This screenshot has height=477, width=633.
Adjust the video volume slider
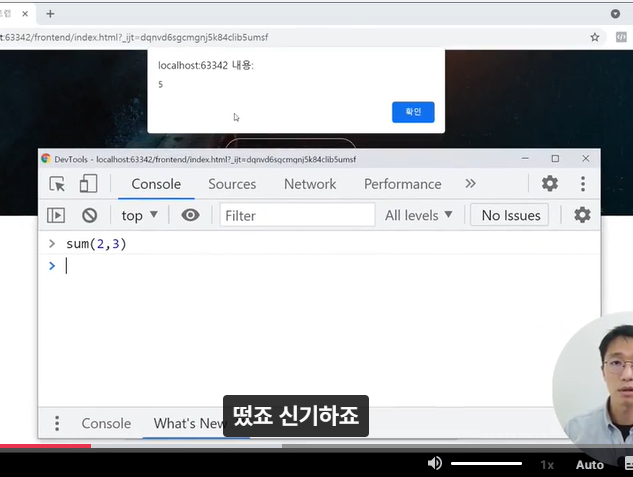click(x=486, y=463)
